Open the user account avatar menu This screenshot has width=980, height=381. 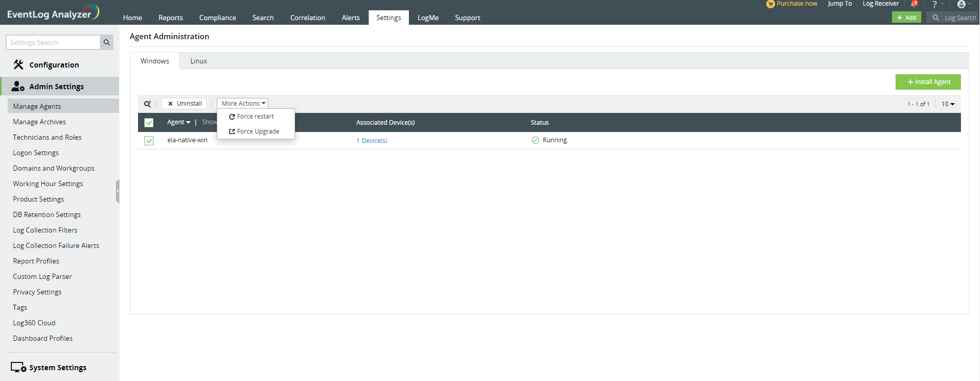961,4
